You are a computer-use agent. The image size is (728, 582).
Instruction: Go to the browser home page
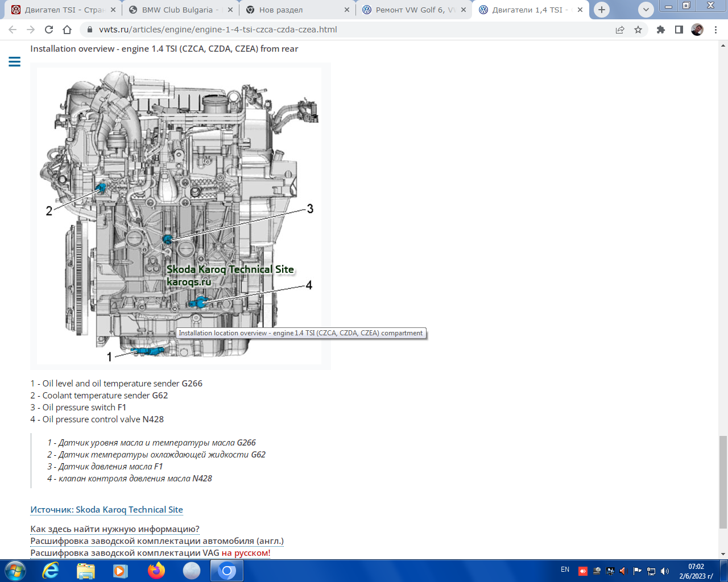click(67, 30)
